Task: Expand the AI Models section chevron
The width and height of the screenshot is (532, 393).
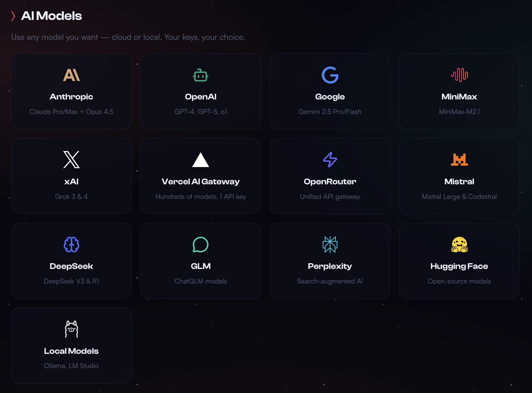Action: tap(13, 16)
